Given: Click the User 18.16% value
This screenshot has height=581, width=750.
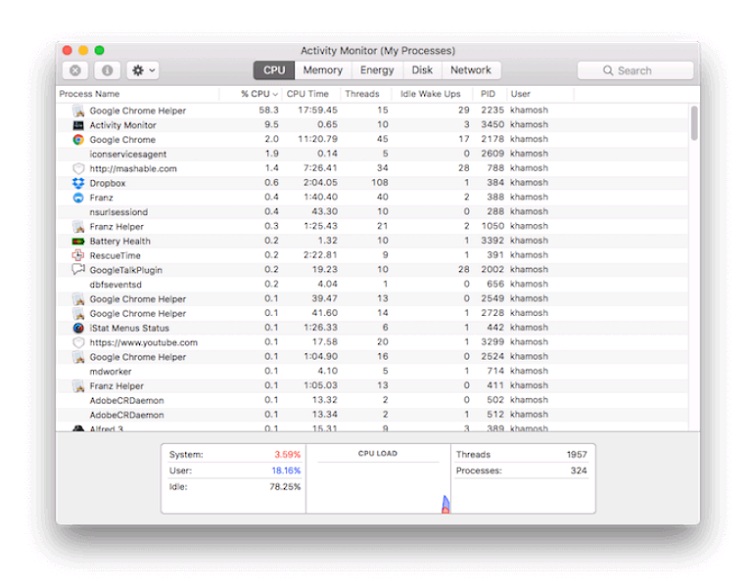Looking at the screenshot, I should 286,471.
